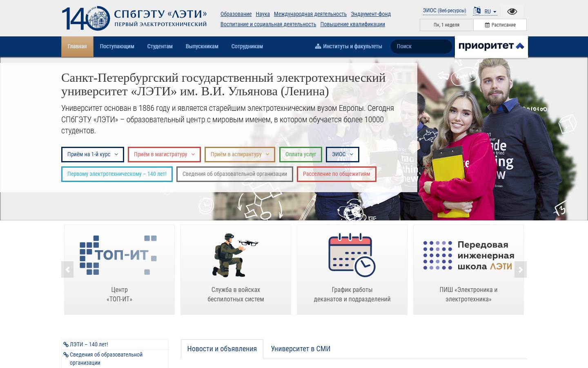Open the RU language dropdown
This screenshot has height=368, width=588.
490,11
